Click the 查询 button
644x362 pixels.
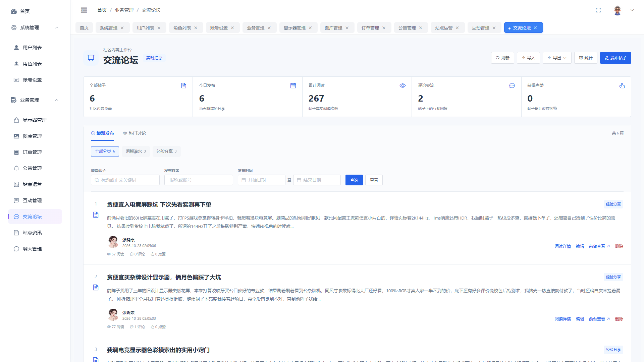(x=354, y=180)
